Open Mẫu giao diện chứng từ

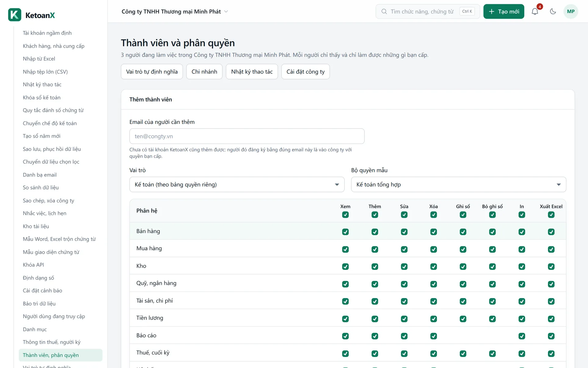(51, 252)
